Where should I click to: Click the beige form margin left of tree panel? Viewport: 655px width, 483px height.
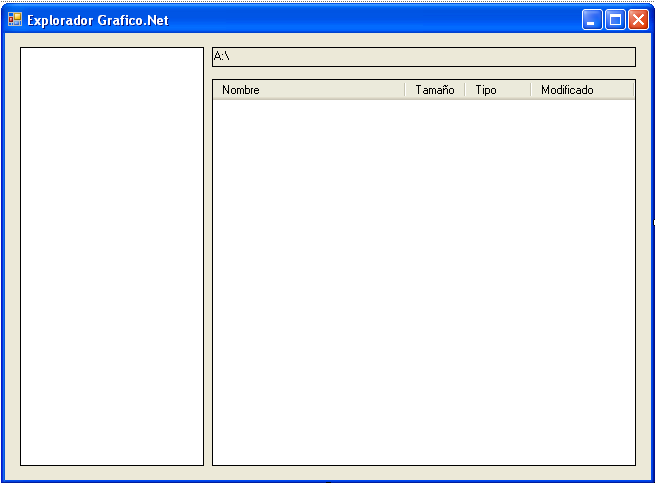13,256
